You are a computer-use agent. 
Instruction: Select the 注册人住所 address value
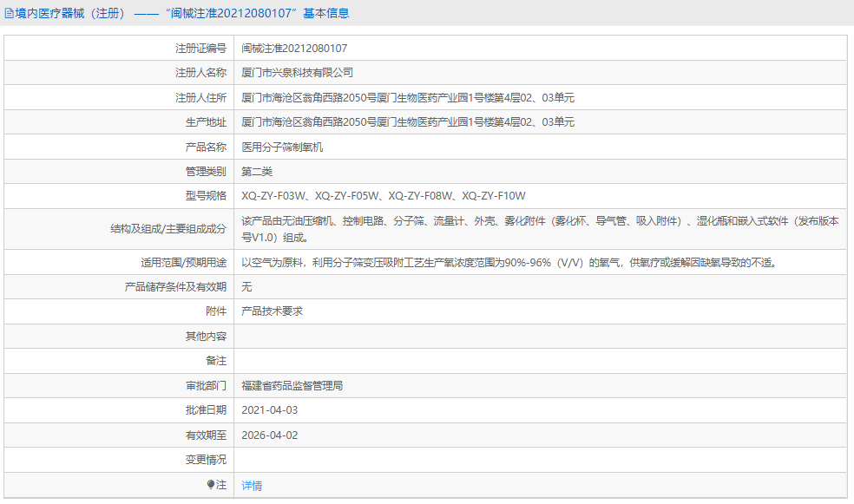coord(408,98)
